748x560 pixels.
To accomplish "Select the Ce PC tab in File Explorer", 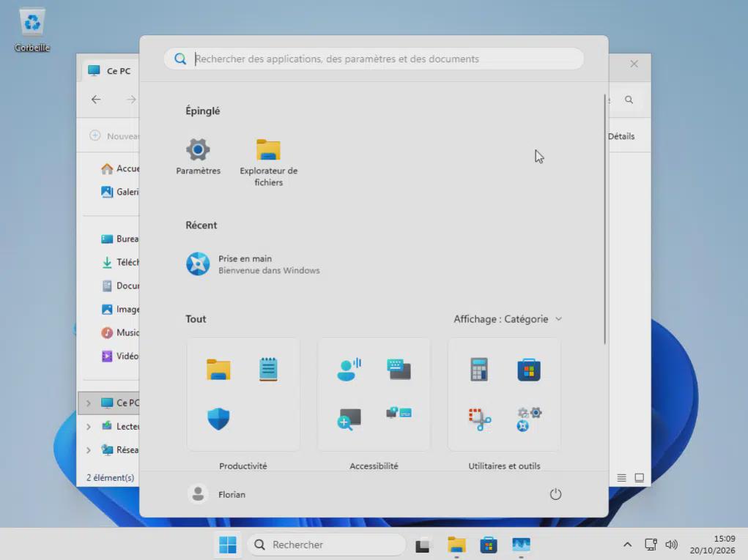I will 109,70.
